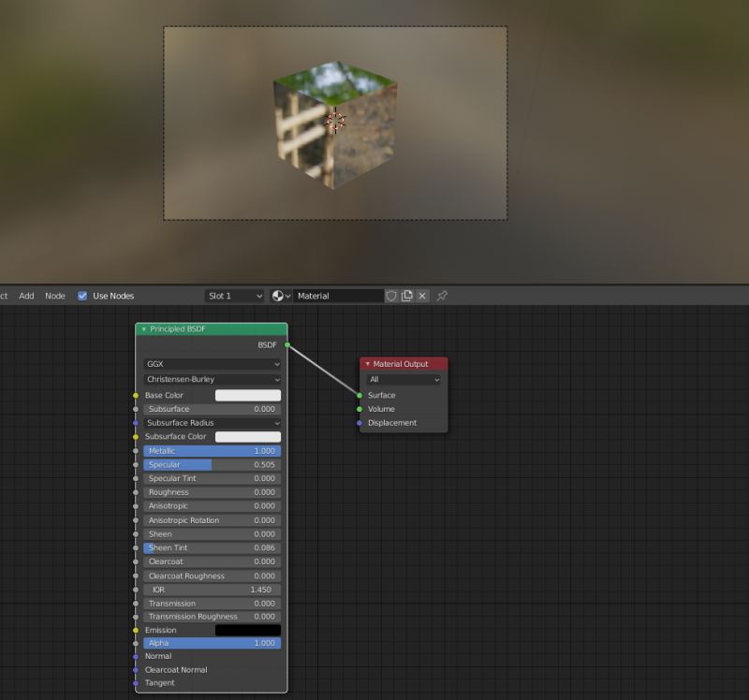Click the Volume input socket on Material Output

(x=358, y=409)
